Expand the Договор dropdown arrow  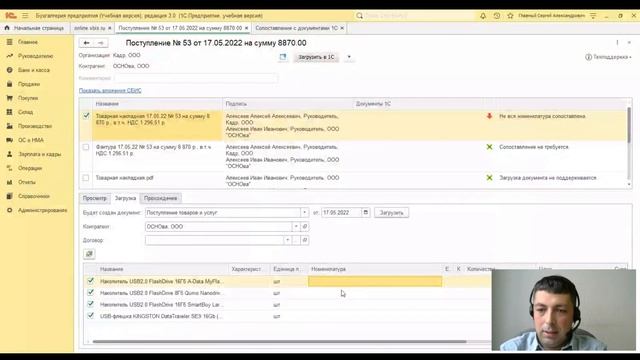pyautogui.click(x=287, y=240)
